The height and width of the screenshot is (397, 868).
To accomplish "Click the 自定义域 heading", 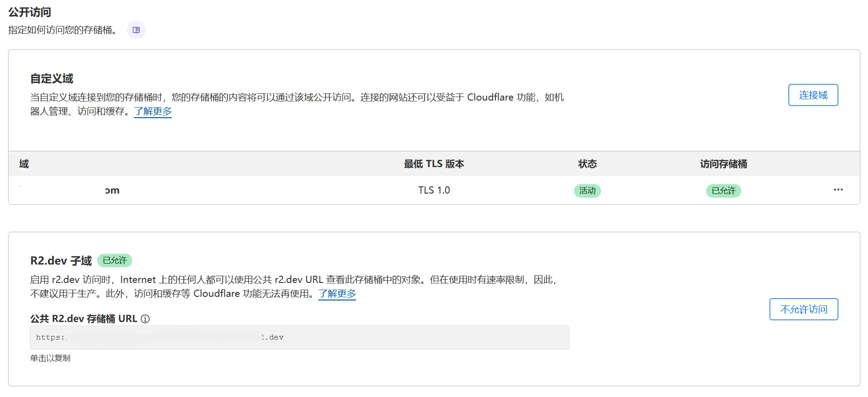I will [52, 79].
